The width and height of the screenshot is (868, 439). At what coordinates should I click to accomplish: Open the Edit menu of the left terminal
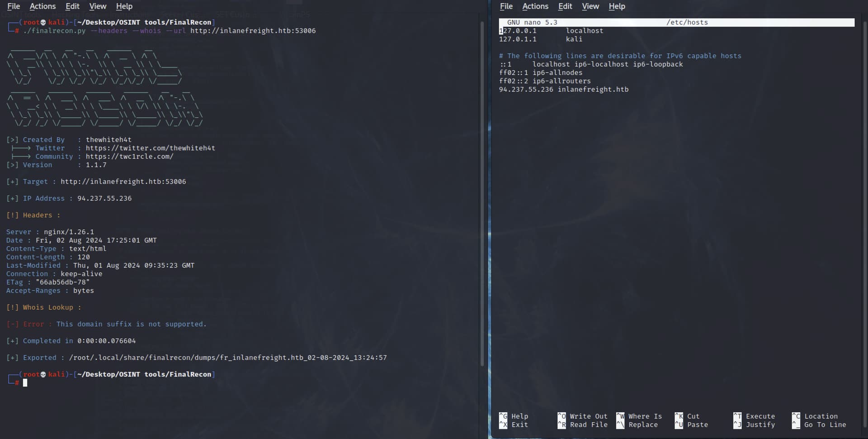[72, 6]
